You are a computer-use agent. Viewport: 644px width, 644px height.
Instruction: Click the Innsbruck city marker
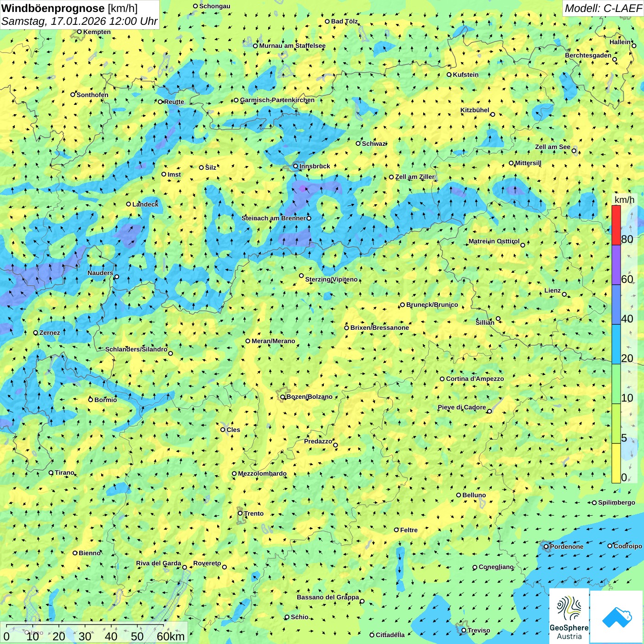pos(295,166)
